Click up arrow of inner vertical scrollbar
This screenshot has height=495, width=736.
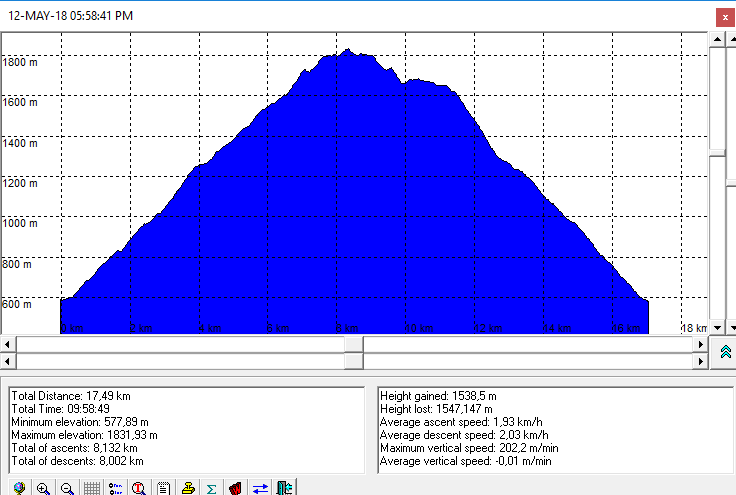[x=716, y=38]
